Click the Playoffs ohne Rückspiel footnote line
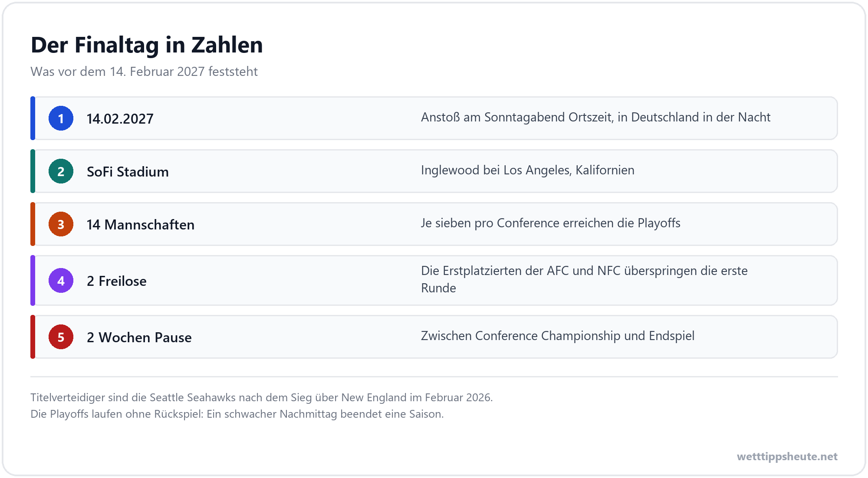Viewport: 868px width, 478px height. coord(237,414)
